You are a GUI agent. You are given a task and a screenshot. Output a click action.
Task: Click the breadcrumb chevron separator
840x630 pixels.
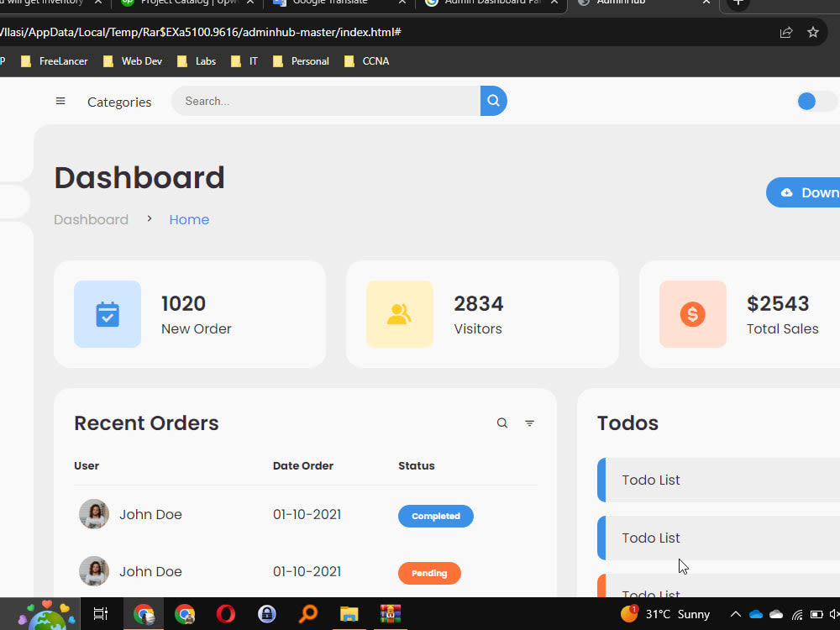coord(149,219)
